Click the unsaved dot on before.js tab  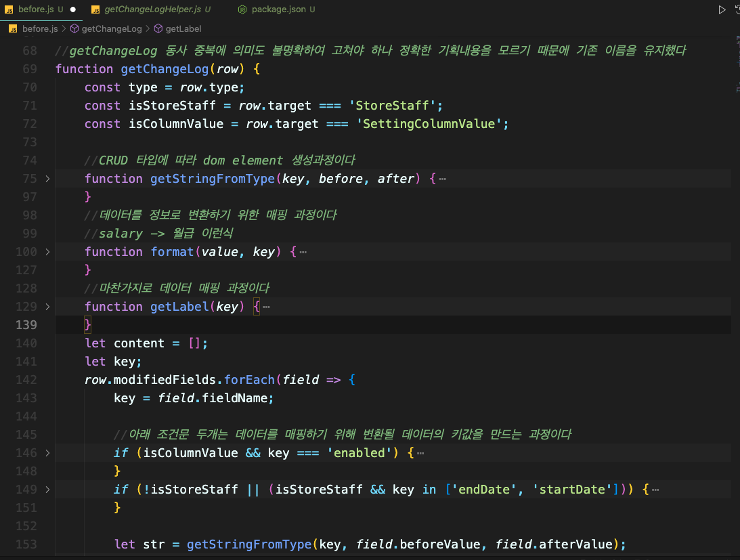(x=72, y=9)
